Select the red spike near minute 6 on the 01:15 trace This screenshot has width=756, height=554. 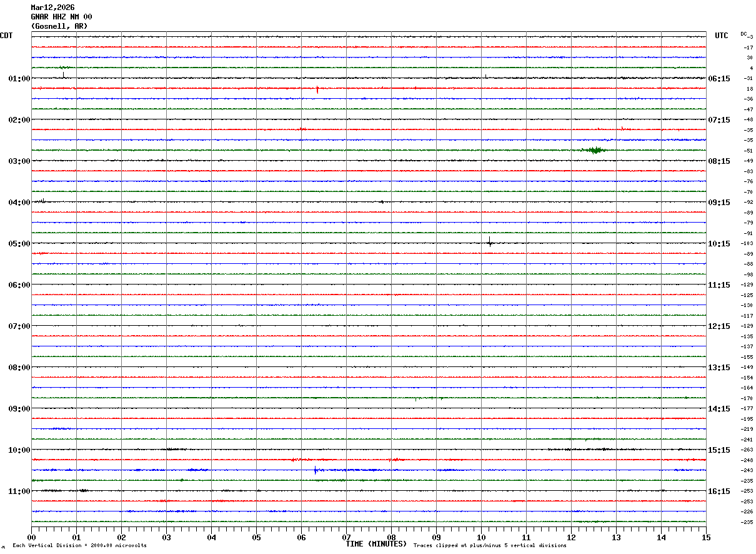click(x=317, y=89)
